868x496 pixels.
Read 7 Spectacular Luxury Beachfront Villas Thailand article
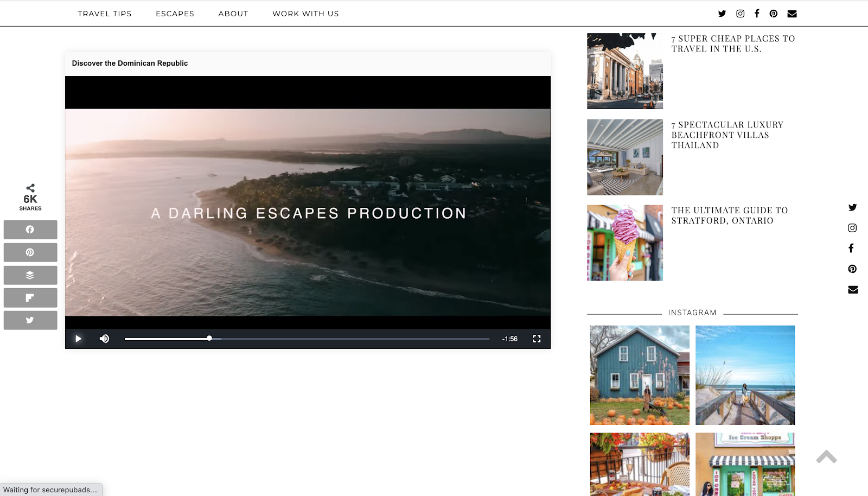coord(727,135)
